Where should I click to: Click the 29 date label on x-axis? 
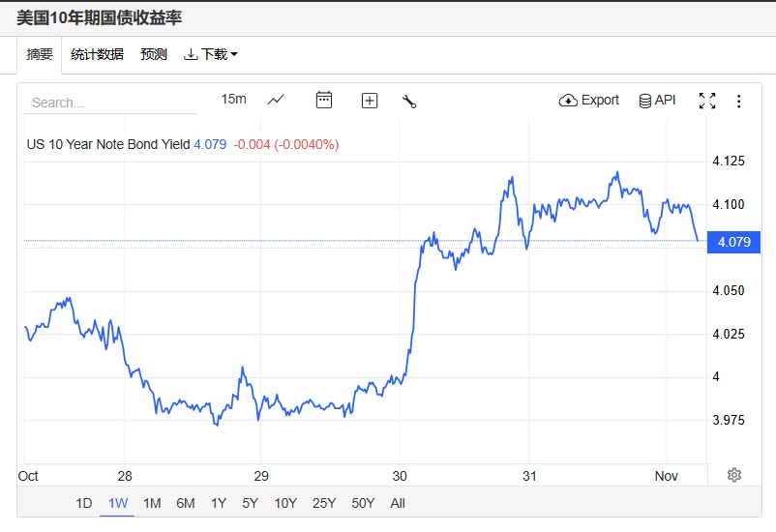pyautogui.click(x=261, y=476)
